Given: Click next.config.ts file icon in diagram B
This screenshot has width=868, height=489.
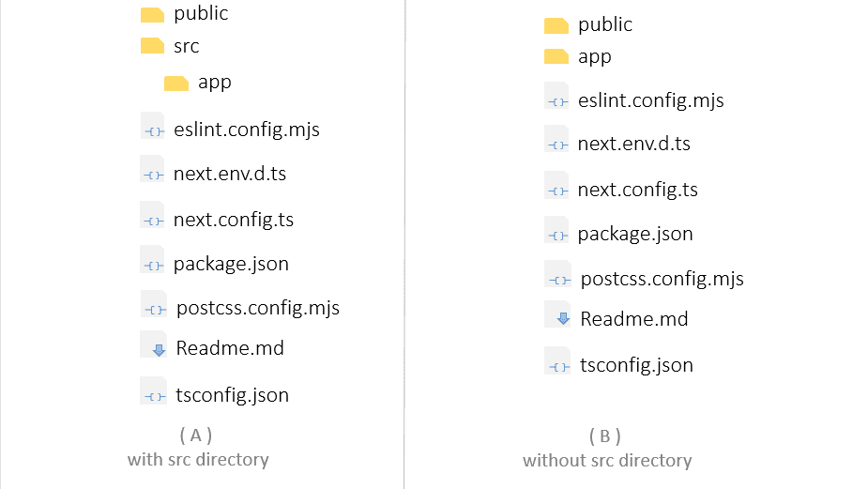Looking at the screenshot, I should click(x=556, y=185).
